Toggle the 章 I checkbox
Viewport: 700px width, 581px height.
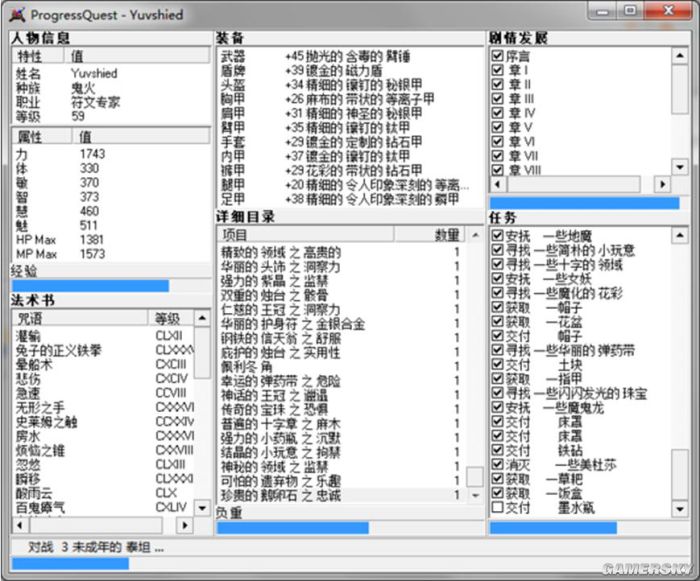[497, 70]
